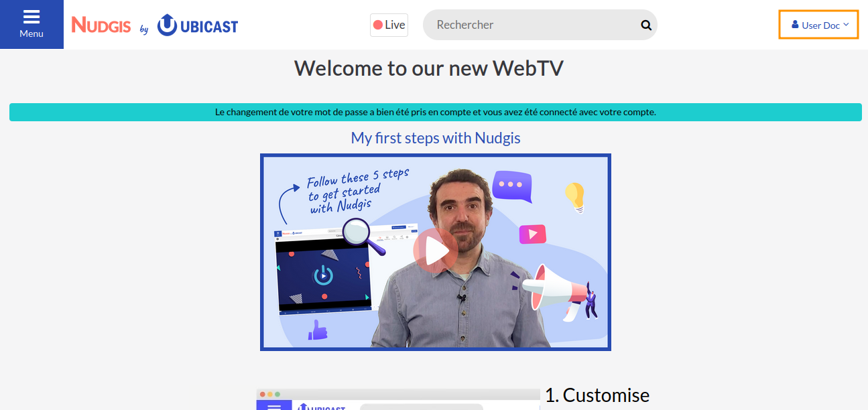Click the Nudgis logo

click(x=101, y=25)
